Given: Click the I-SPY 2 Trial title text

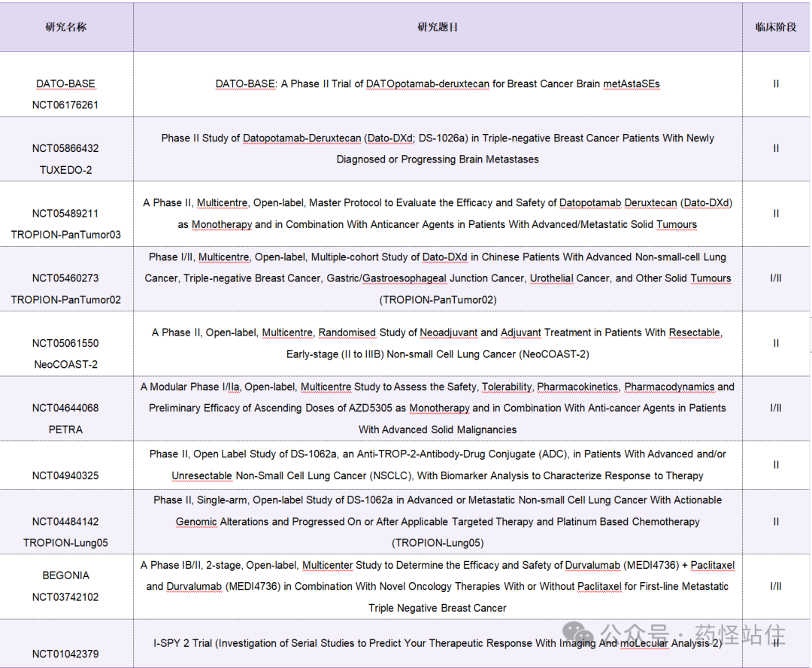Looking at the screenshot, I should coord(438,643).
